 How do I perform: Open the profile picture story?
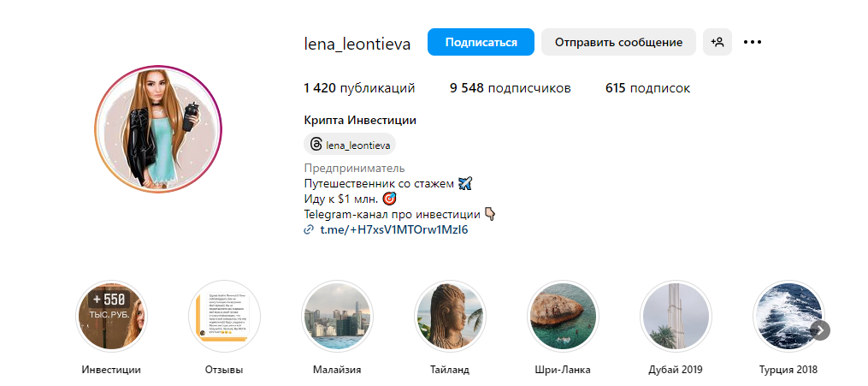[x=157, y=128]
